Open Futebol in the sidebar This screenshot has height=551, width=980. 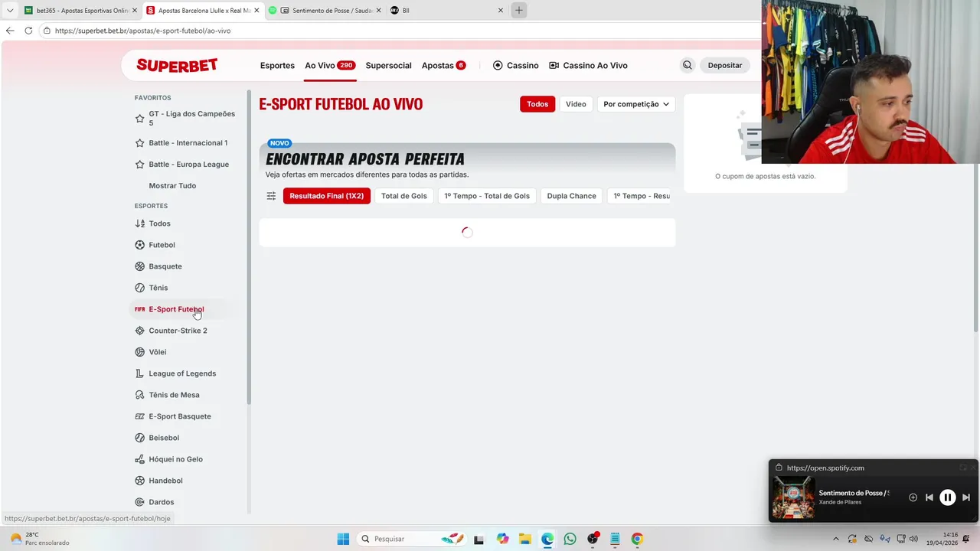(x=162, y=245)
